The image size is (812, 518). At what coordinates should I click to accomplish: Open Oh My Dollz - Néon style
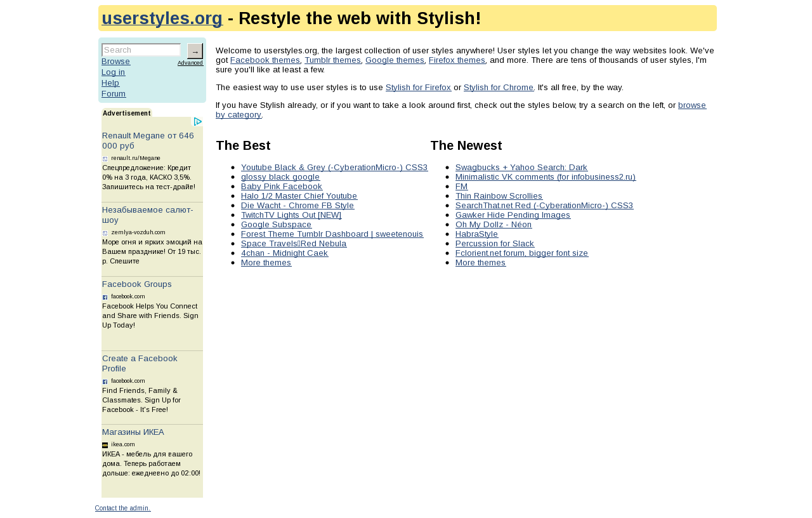[494, 225]
